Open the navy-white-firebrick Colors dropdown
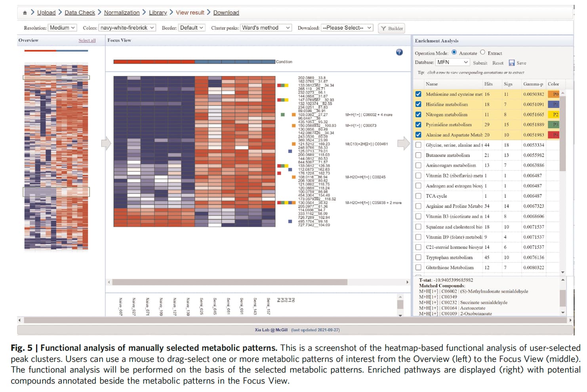 coord(127,28)
